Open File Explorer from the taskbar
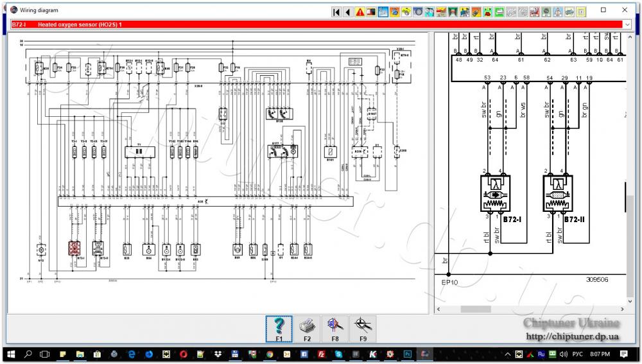 (80, 354)
